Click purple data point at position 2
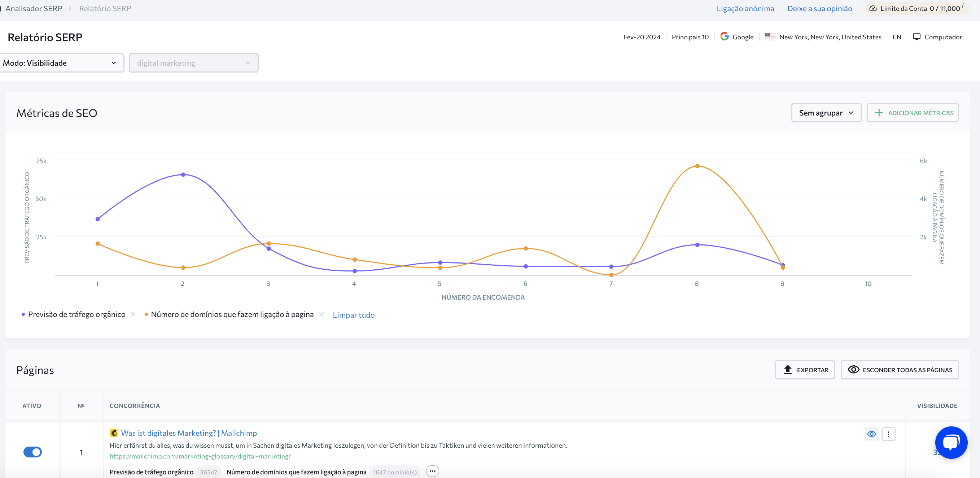This screenshot has height=478, width=980. click(183, 175)
